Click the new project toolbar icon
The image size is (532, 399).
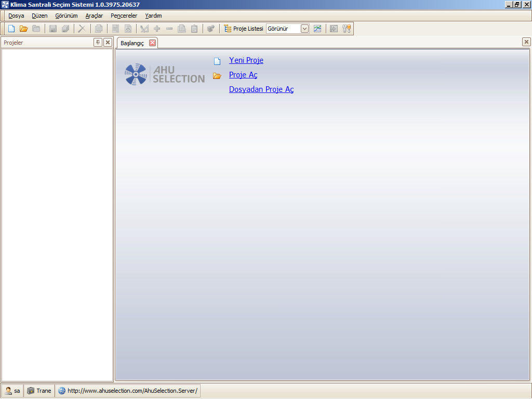click(x=11, y=29)
